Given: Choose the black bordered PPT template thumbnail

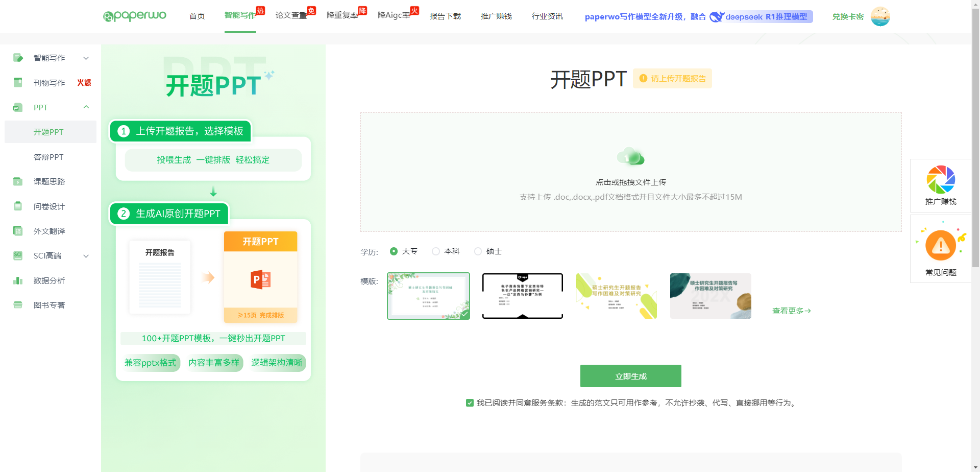Looking at the screenshot, I should (x=522, y=296).
